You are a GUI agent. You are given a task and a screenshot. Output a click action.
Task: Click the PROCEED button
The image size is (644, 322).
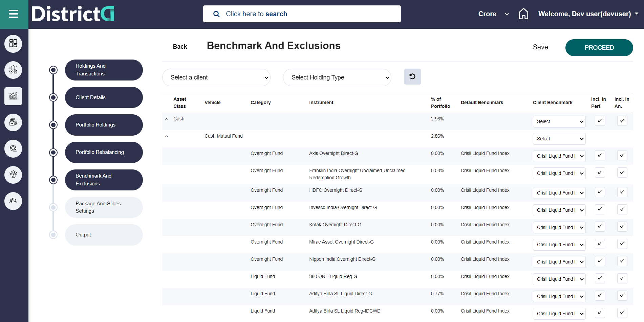pyautogui.click(x=599, y=48)
